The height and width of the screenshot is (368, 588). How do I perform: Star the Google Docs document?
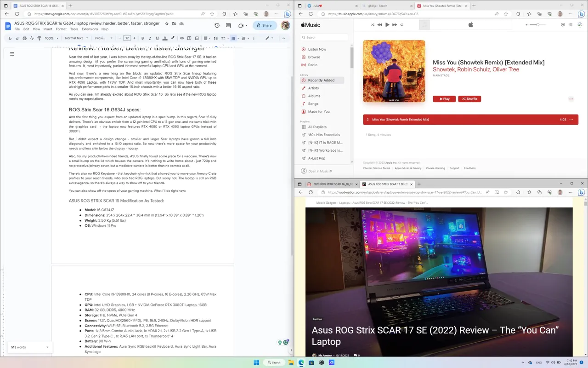click(167, 23)
